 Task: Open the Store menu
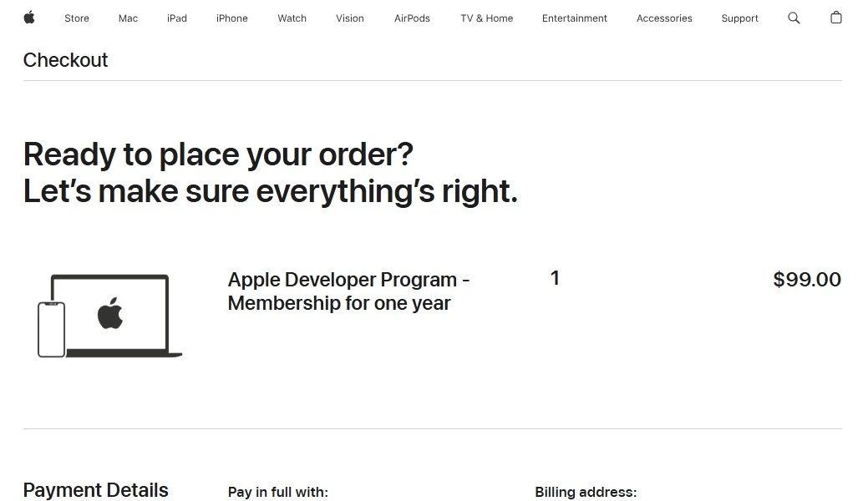click(x=76, y=18)
